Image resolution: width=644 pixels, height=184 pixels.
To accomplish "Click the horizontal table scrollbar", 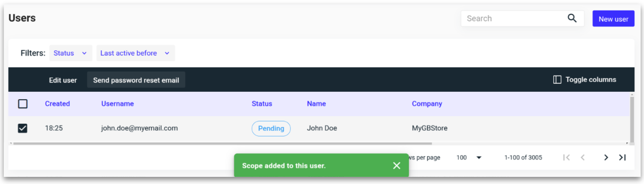I will 209,143.
